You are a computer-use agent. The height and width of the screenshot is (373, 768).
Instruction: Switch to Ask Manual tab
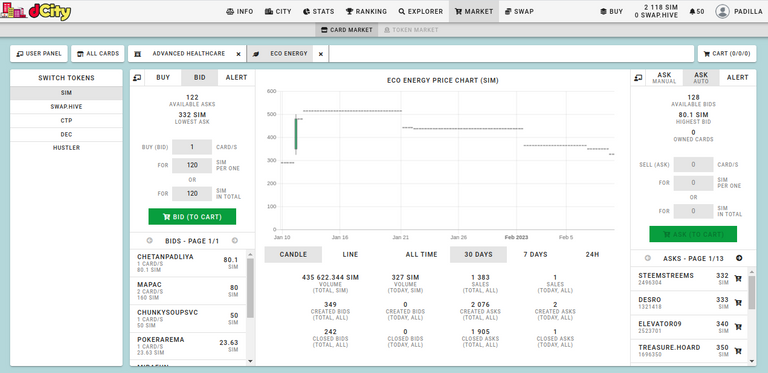coord(664,77)
